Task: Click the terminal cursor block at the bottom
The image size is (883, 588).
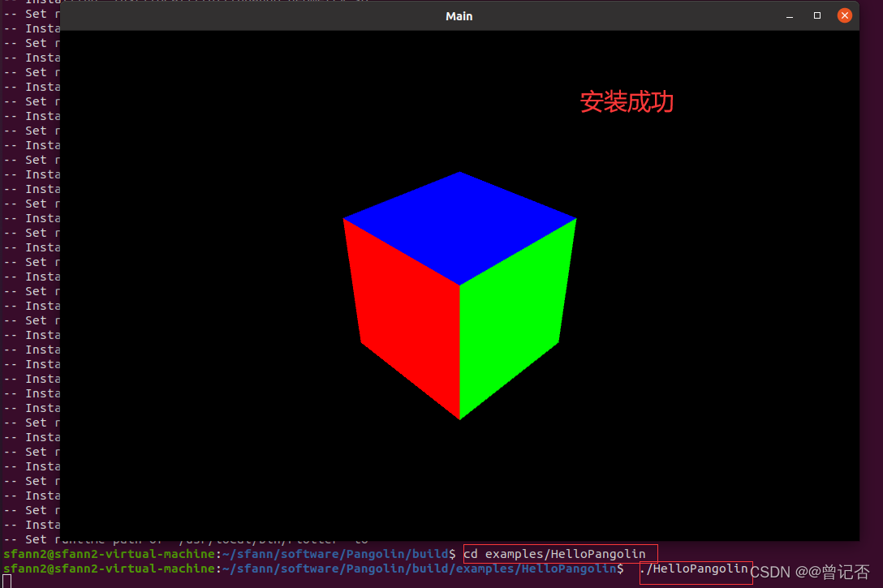Action: [6, 582]
